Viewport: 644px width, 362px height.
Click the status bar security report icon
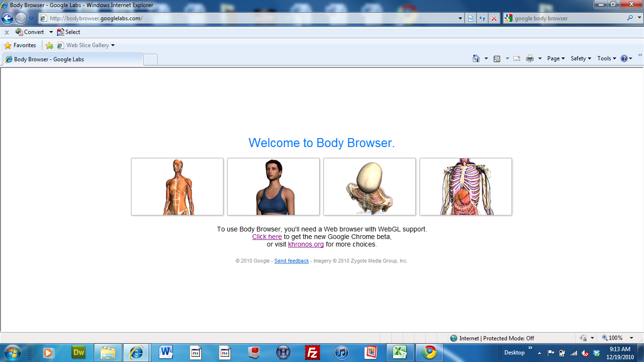[x=584, y=338]
